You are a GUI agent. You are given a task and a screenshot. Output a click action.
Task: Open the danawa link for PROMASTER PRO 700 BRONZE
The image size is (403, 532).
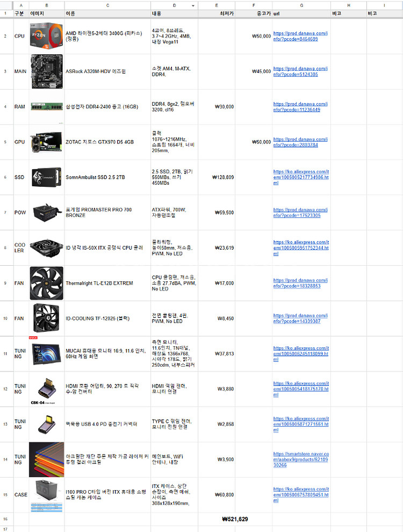click(300, 213)
